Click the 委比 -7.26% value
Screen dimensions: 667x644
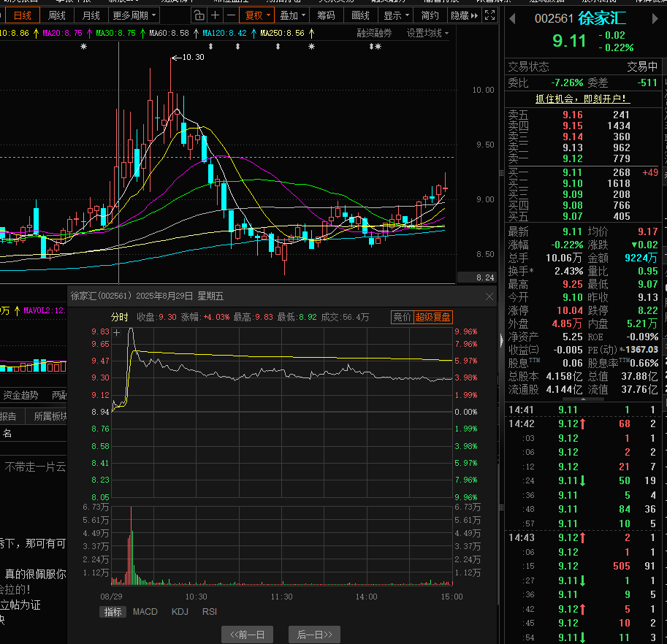tap(567, 83)
